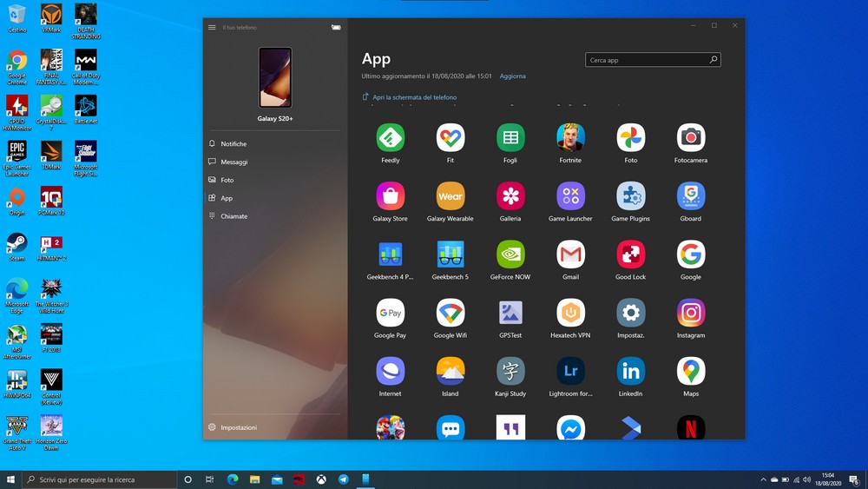Open GeForce NOW app
The image size is (868, 489).
(510, 254)
